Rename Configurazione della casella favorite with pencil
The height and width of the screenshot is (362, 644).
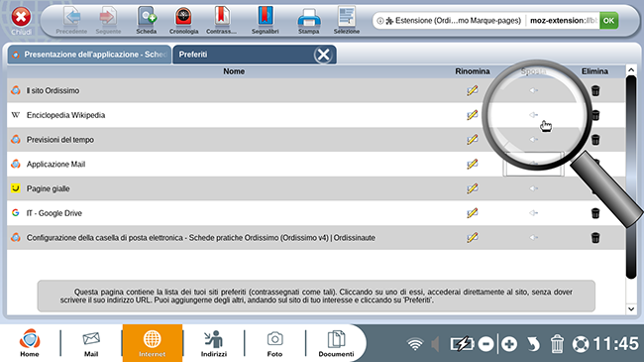click(473, 238)
